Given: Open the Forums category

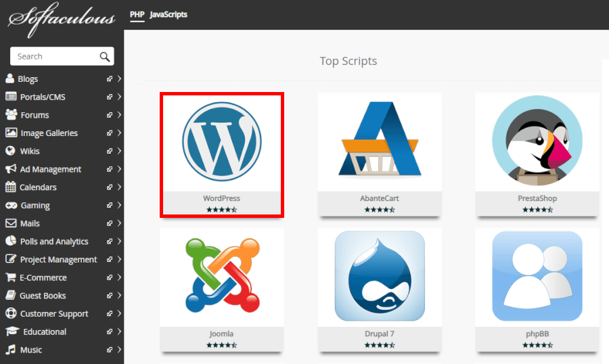Looking at the screenshot, I should (35, 115).
